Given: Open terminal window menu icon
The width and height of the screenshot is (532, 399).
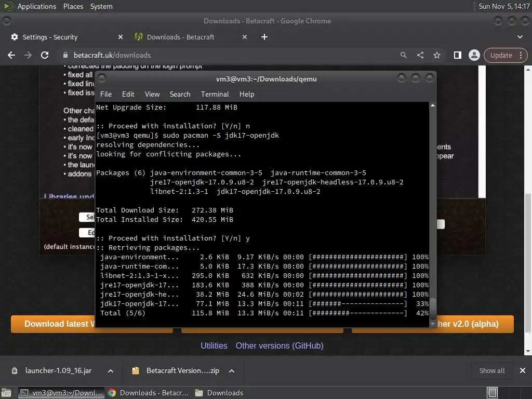Looking at the screenshot, I should coord(102,78).
